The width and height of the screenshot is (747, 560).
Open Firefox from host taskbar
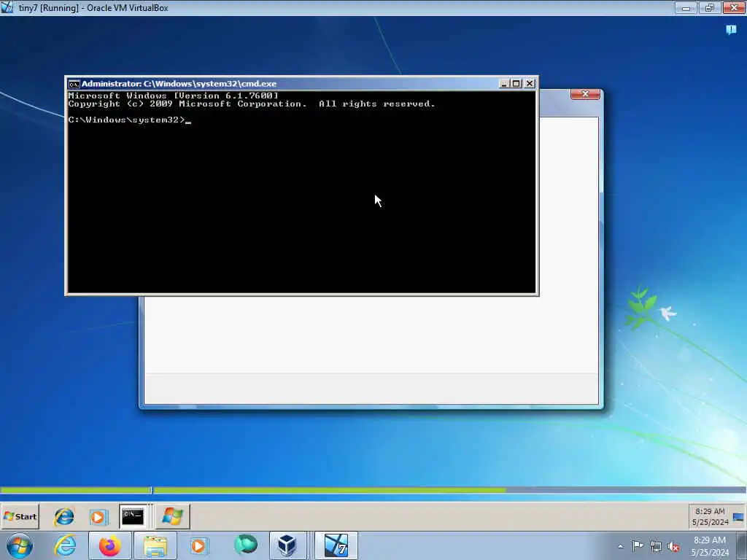point(109,545)
